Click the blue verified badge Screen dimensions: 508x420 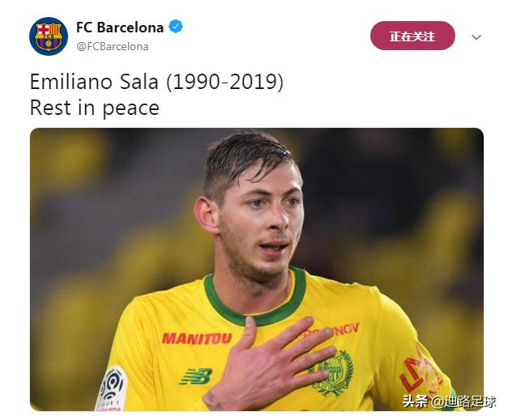(176, 27)
